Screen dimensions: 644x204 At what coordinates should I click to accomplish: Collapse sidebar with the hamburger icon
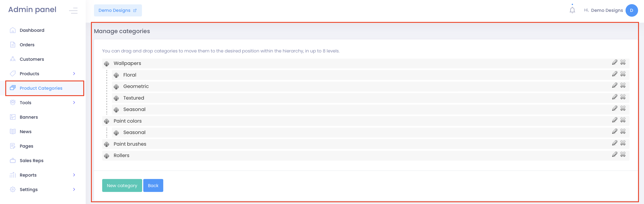click(x=73, y=11)
